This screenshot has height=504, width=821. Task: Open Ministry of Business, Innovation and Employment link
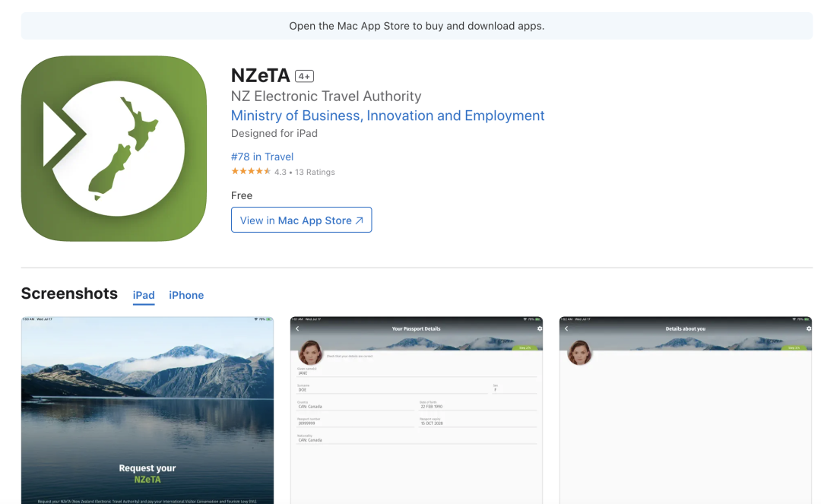coord(388,116)
